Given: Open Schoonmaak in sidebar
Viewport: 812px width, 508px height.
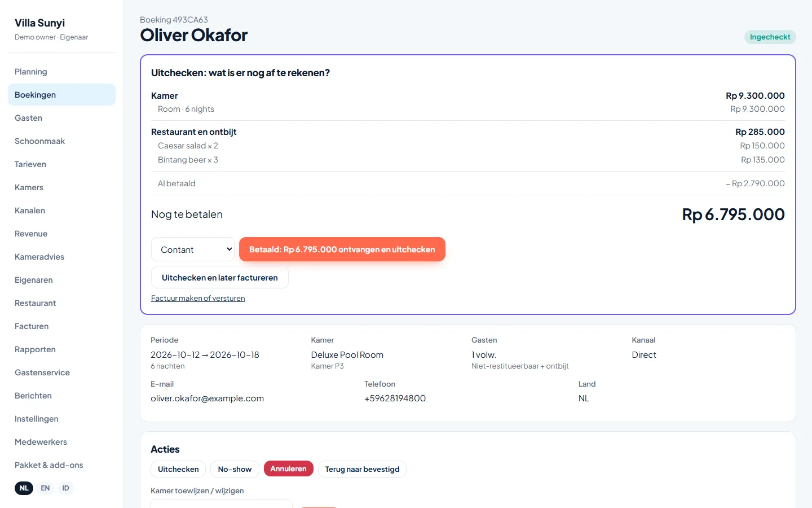Looking at the screenshot, I should (61, 141).
